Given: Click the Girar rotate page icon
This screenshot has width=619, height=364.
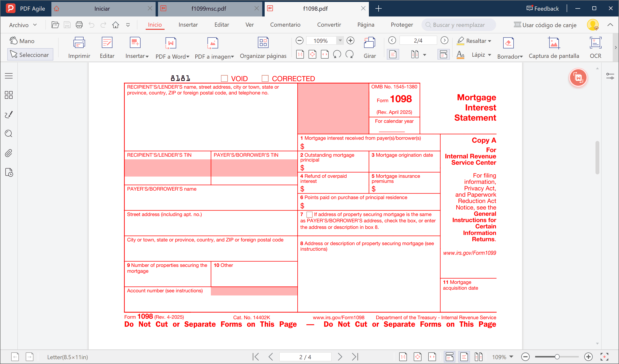Looking at the screenshot, I should pyautogui.click(x=369, y=43).
